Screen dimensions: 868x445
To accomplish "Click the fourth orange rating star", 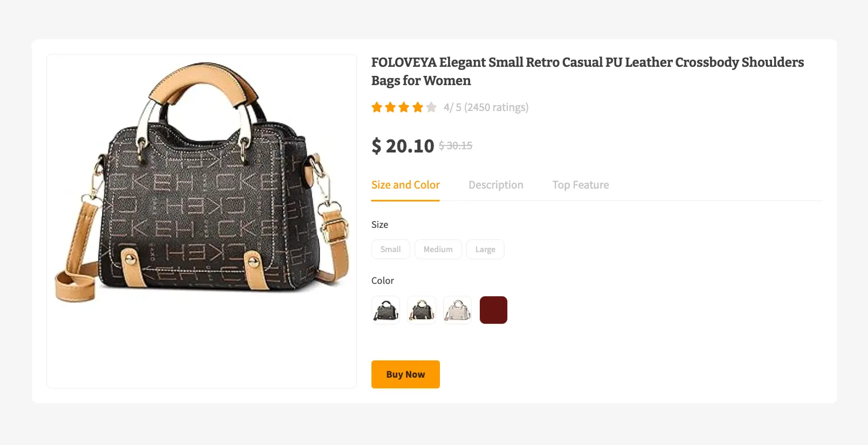I will click(417, 107).
